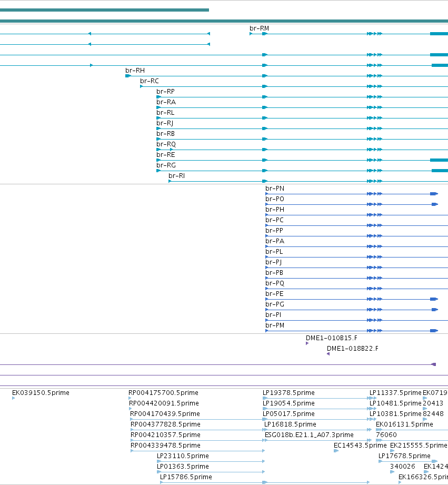Select the br-PP protein label
Image resolution: width=448 pixels, height=485 pixels.
274,230
